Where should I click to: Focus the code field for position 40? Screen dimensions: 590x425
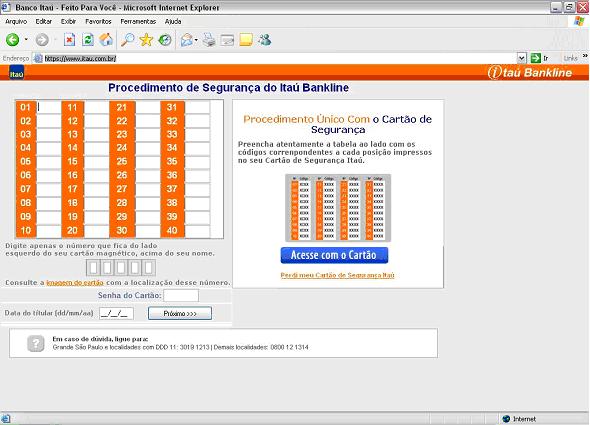click(x=197, y=231)
